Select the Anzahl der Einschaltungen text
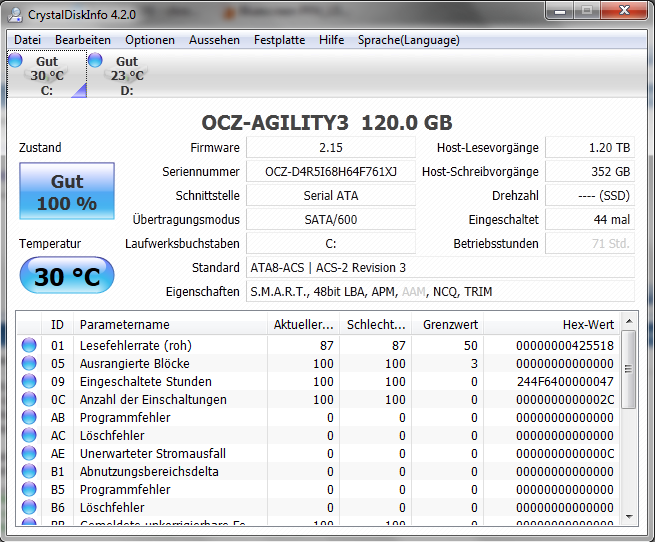The width and height of the screenshot is (655, 542). (153, 400)
